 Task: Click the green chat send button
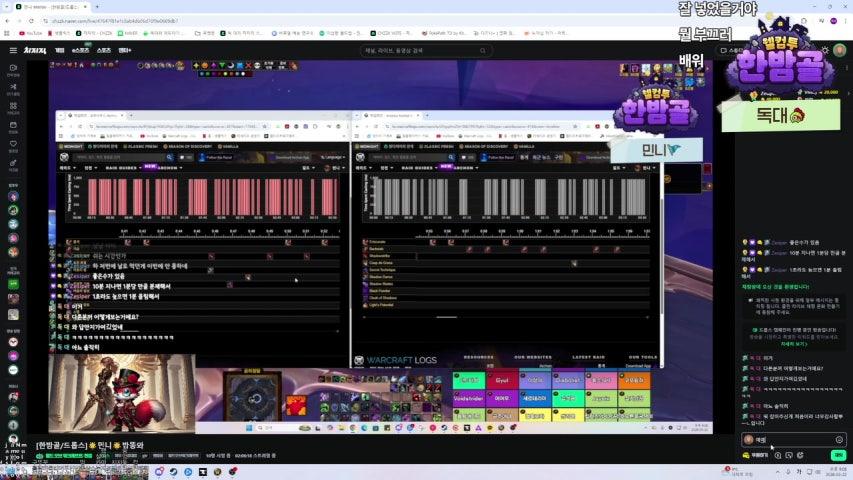tap(837, 455)
